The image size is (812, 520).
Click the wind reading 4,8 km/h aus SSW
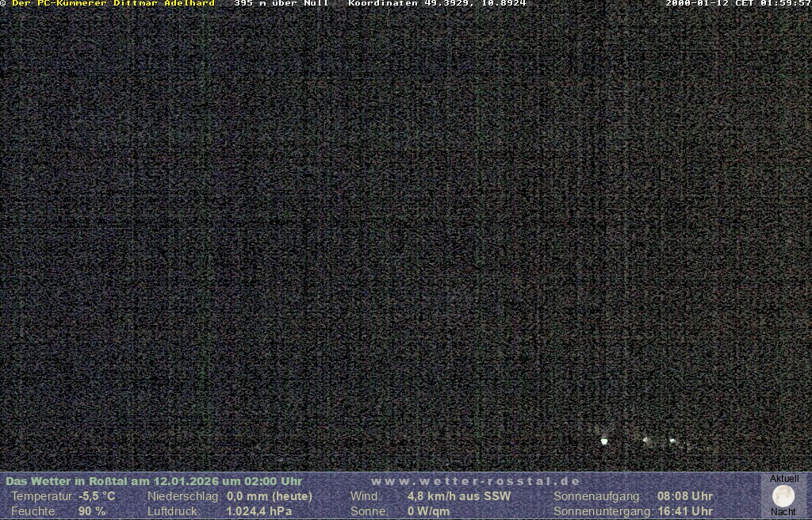(x=459, y=496)
